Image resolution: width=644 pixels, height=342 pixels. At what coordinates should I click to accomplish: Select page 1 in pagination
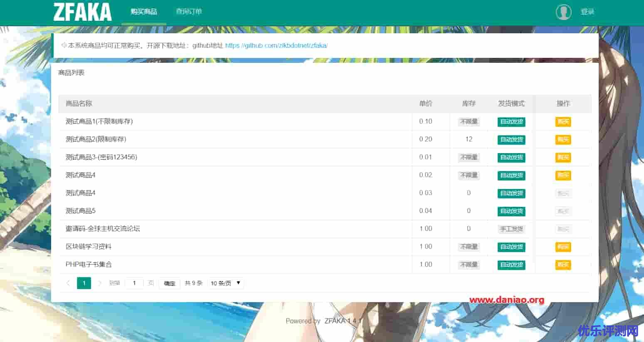pyautogui.click(x=84, y=283)
